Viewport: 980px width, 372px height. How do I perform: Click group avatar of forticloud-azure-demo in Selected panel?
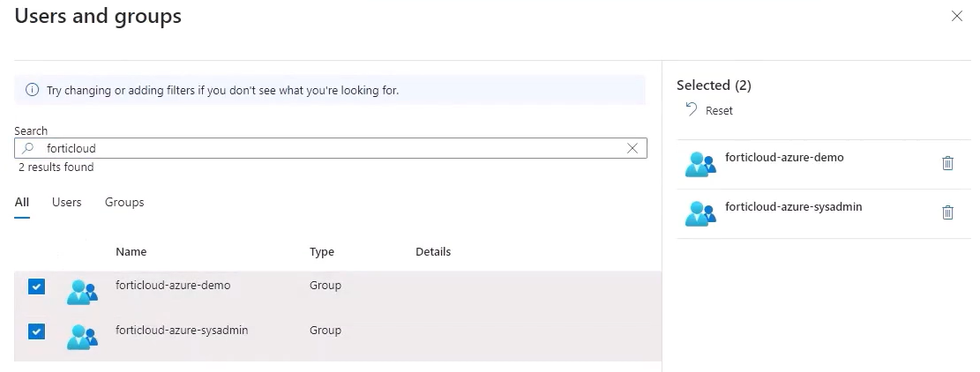click(700, 163)
